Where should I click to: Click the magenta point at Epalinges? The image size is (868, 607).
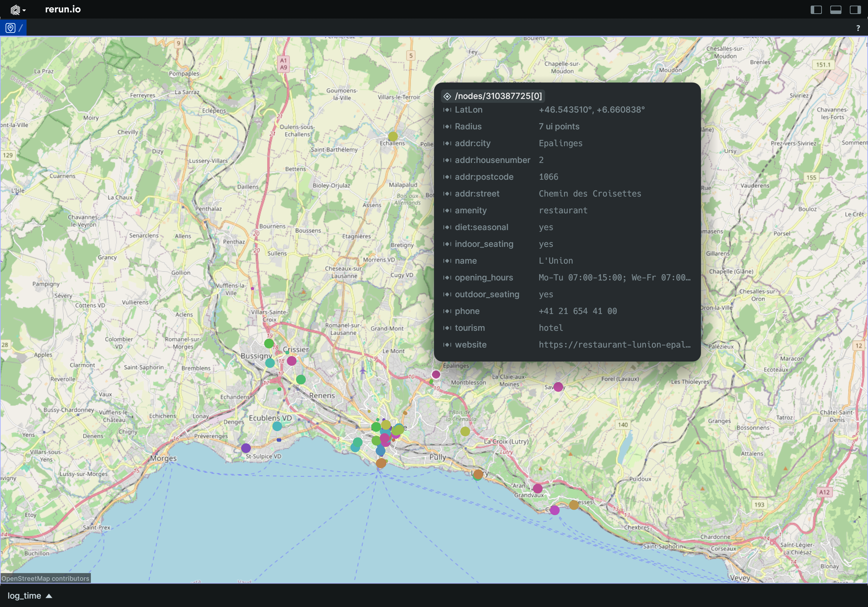pos(436,374)
